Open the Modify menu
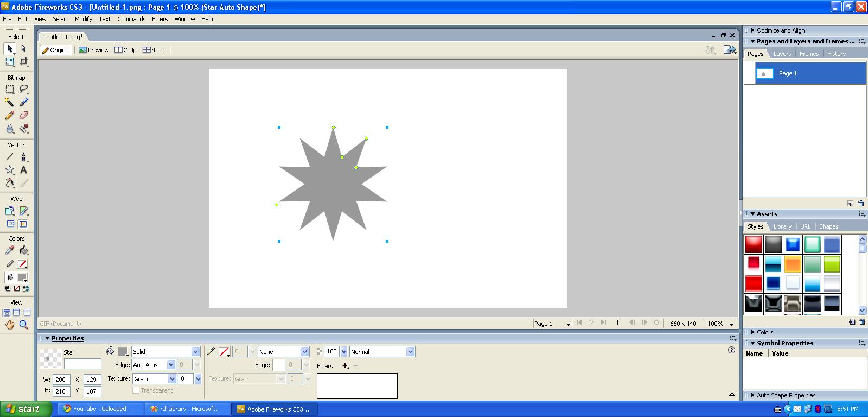The height and width of the screenshot is (417, 868). (x=84, y=19)
